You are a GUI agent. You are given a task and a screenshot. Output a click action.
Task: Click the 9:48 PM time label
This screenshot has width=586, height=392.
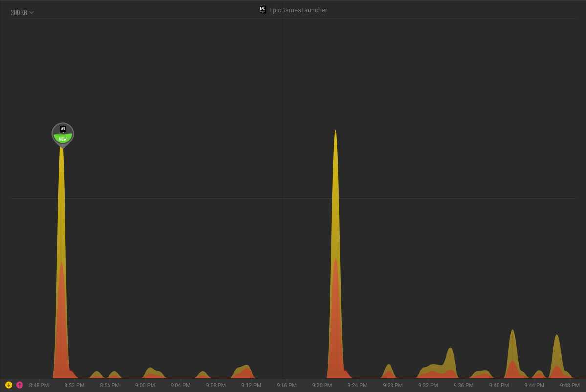[x=569, y=385]
